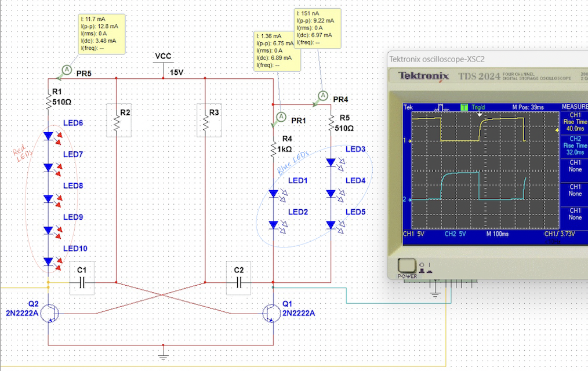Select the PR5 current probe icon
This screenshot has width=588, height=371.
point(66,70)
